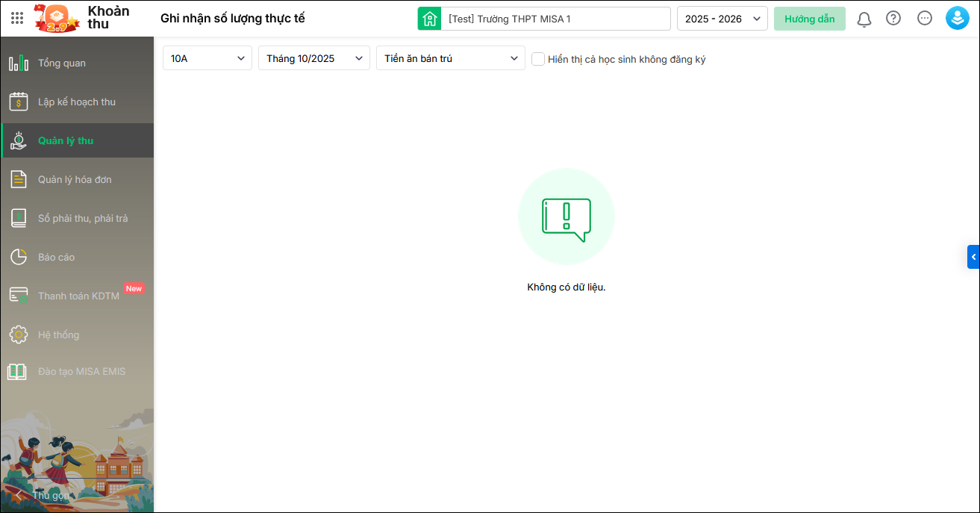The height and width of the screenshot is (513, 980).
Task: Open the 2025 - 2026 school year selector
Action: point(722,19)
